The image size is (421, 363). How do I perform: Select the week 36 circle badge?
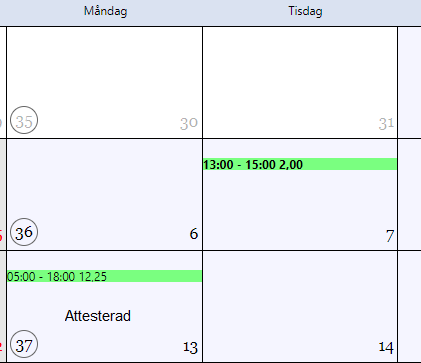[x=24, y=232]
